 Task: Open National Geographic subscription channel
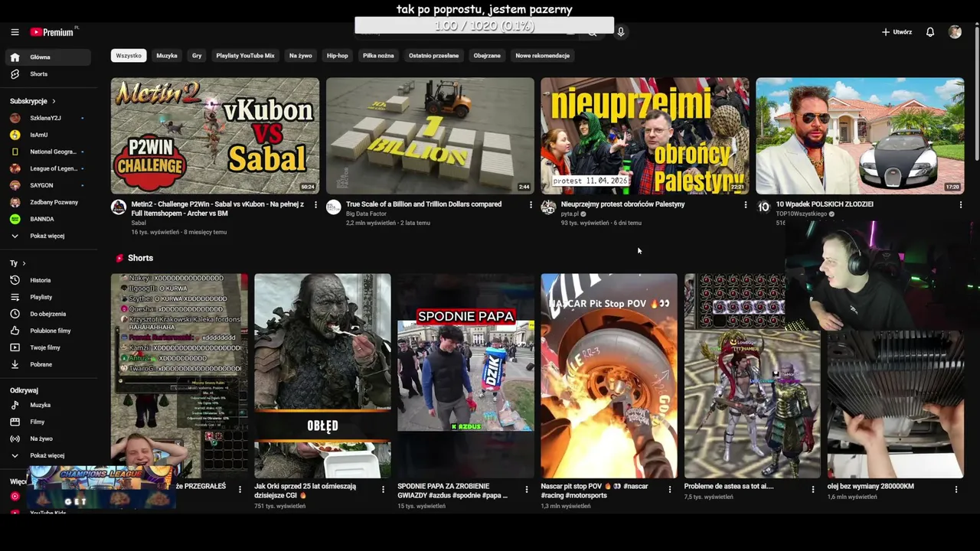click(x=47, y=152)
